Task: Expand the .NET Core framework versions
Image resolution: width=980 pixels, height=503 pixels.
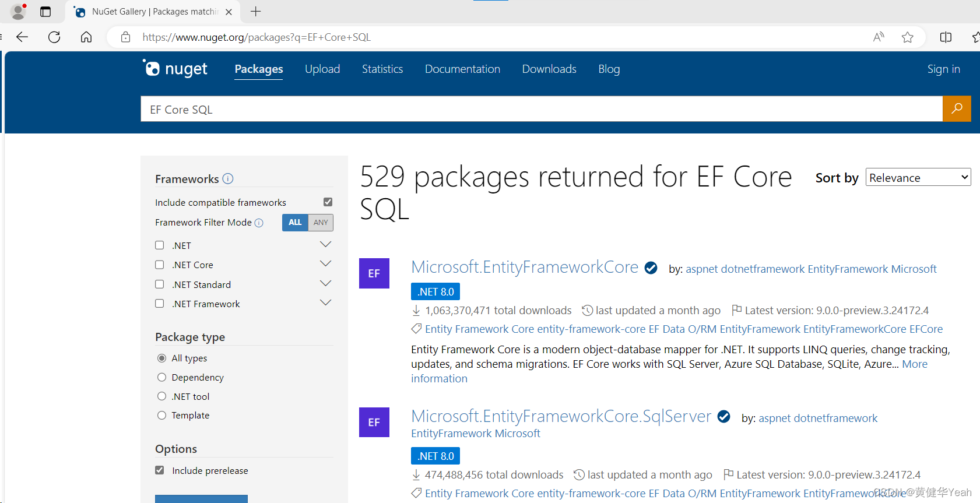Action: pyautogui.click(x=325, y=263)
